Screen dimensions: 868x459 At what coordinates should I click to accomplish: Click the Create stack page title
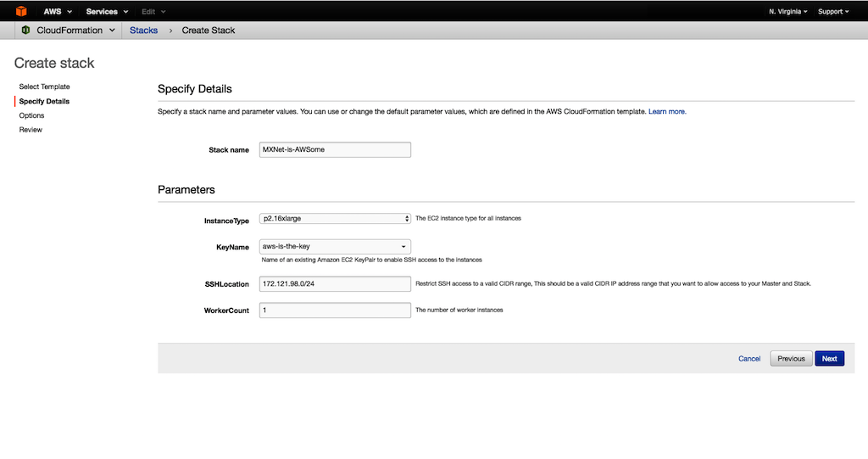(x=54, y=63)
